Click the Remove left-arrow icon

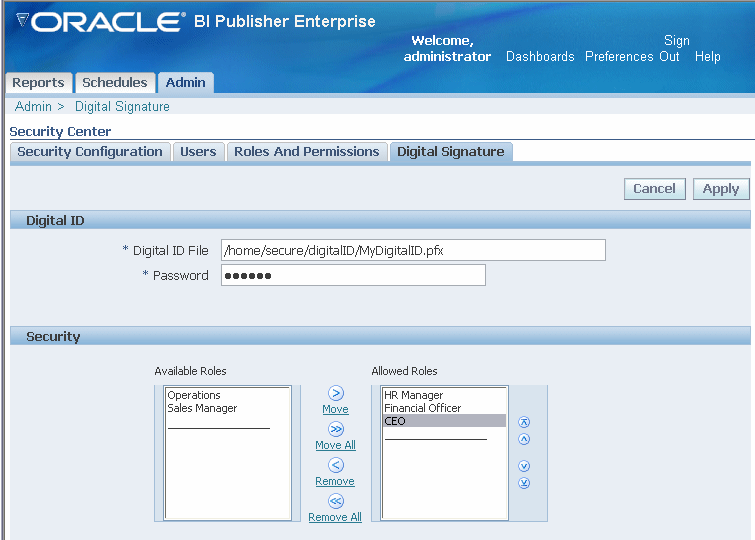336,465
